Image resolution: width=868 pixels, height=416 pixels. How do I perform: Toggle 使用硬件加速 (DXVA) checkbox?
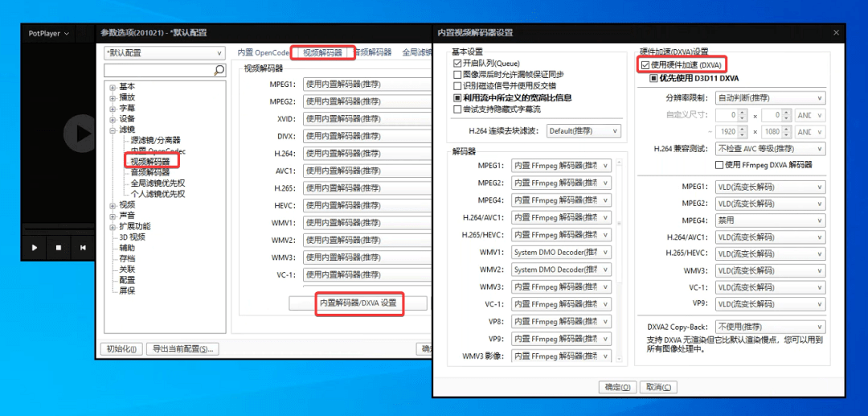(645, 65)
